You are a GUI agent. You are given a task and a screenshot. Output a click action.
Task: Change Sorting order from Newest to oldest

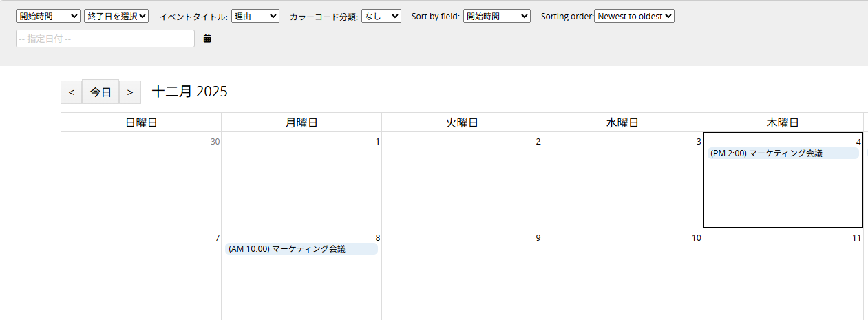click(634, 16)
